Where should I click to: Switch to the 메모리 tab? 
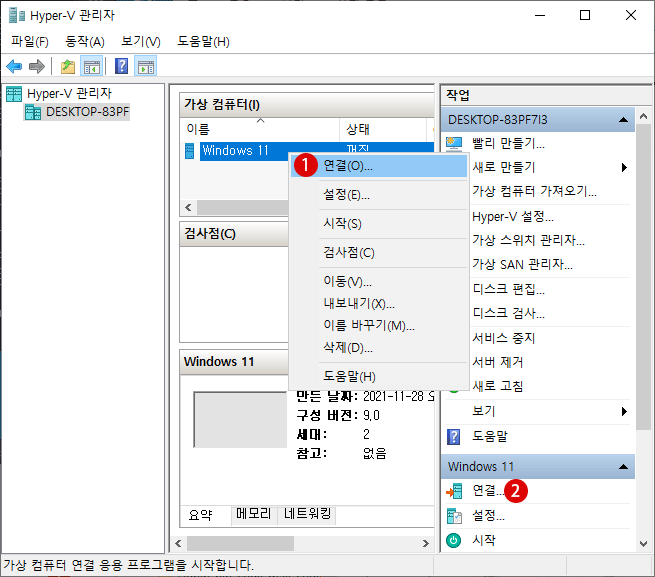(253, 514)
